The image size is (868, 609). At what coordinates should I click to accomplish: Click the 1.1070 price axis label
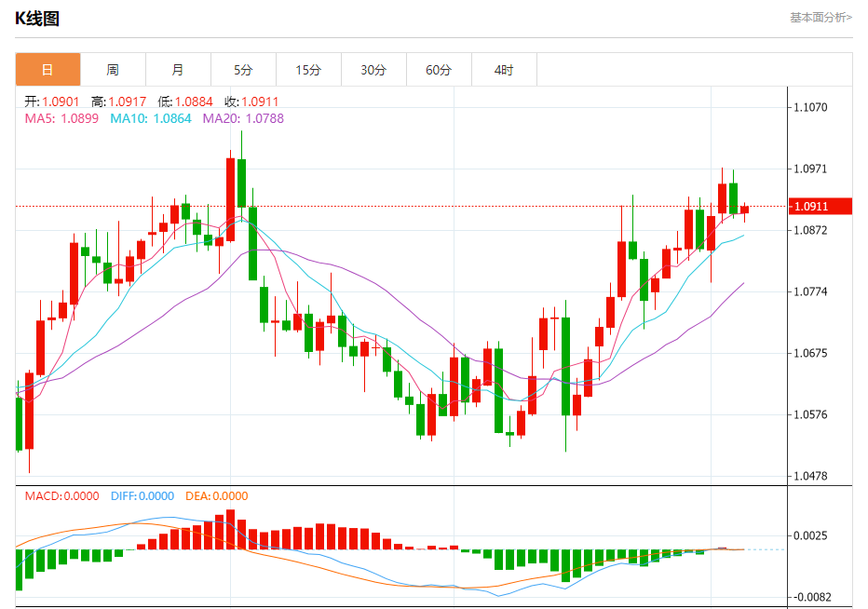point(810,107)
